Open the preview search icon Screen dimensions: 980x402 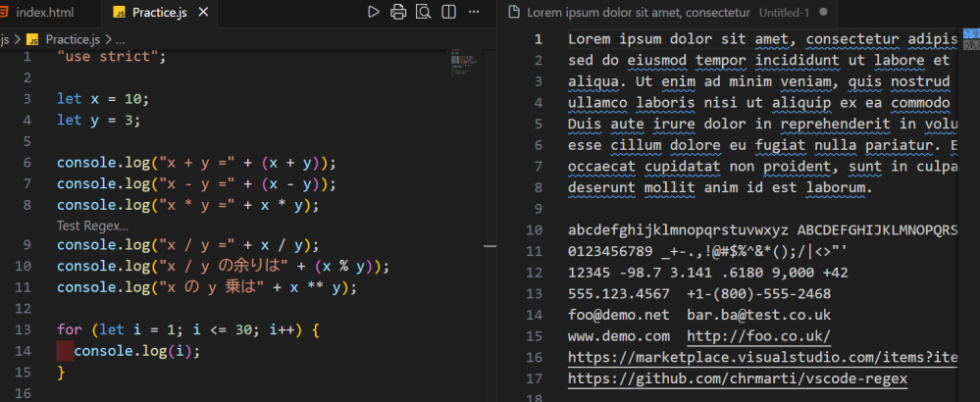[423, 12]
